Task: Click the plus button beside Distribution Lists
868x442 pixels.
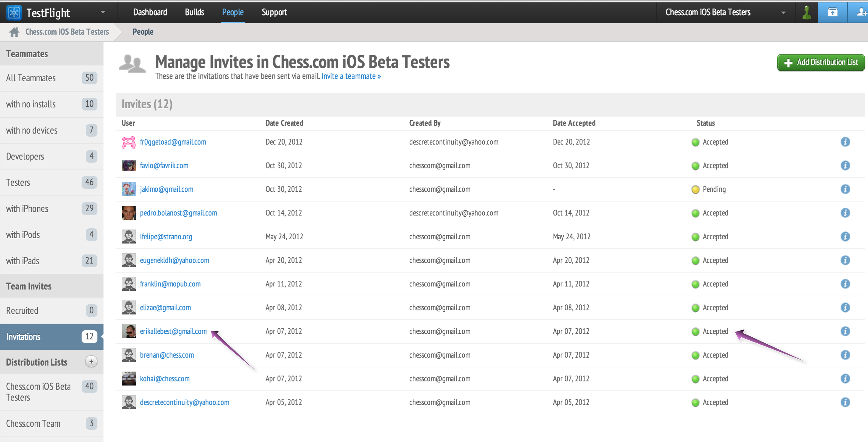Action: coord(91,362)
